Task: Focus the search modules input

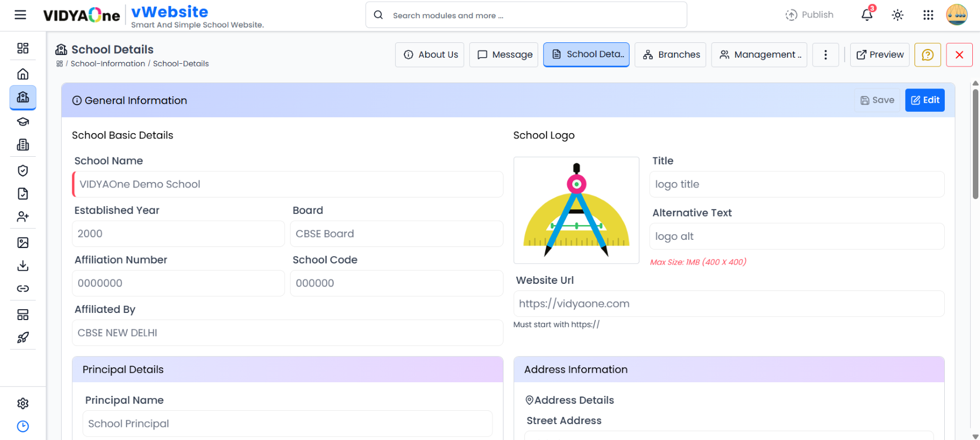Action: [x=526, y=15]
